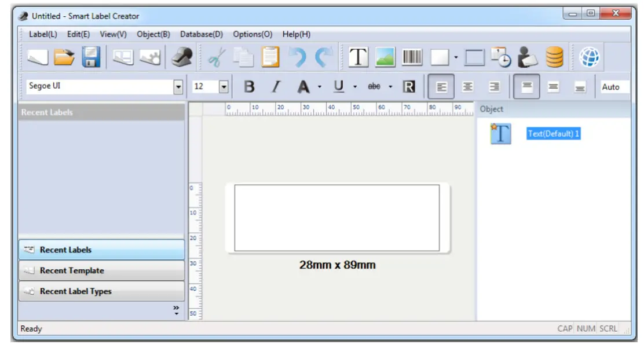Click the Ready status bar text
The image size is (644, 348).
click(31, 329)
